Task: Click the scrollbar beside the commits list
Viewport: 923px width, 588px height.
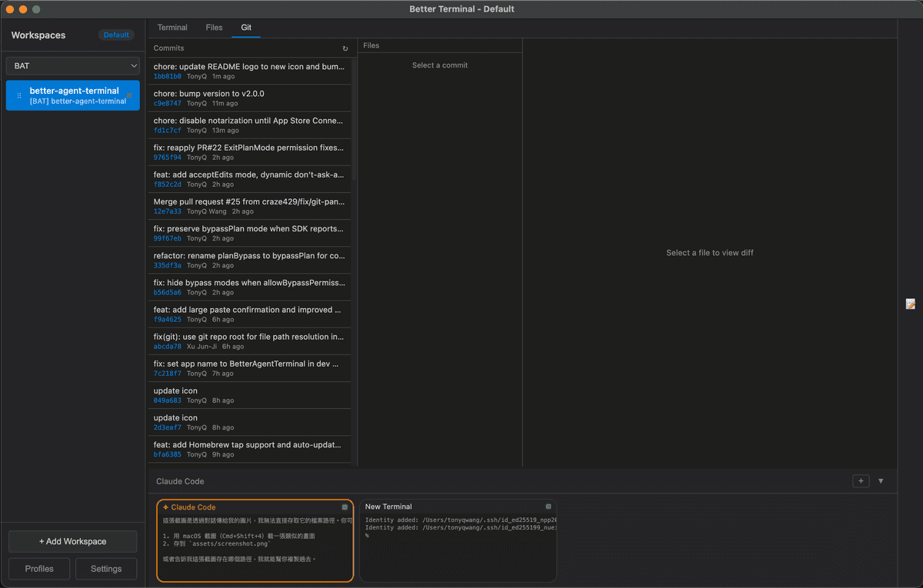Action: [x=352, y=115]
